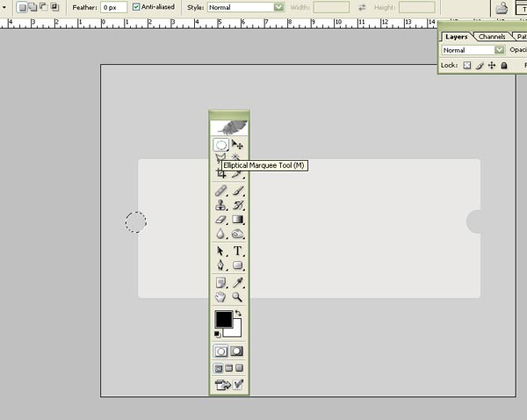Open the background color picker
Viewport: 527px width, 420px height.
pos(236,331)
